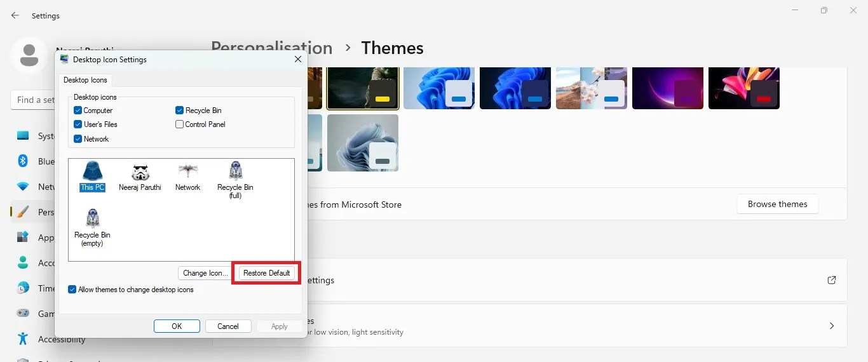Open Accessibility via figure icon
The image size is (868, 362).
tap(23, 339)
